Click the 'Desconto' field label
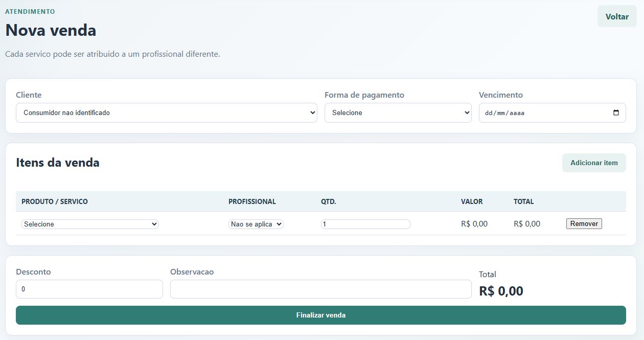This screenshot has height=340, width=644. (33, 271)
